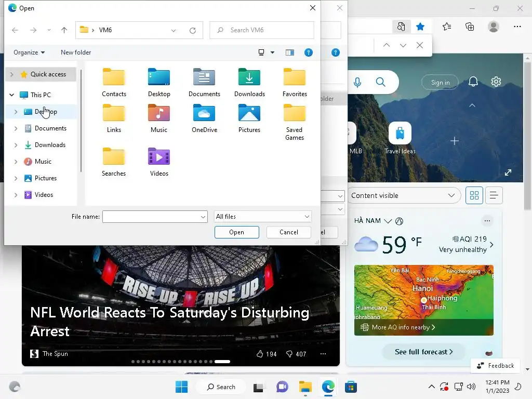This screenshot has width=532, height=399.
Task: Open Edge Settings and more menu
Action: click(517, 26)
